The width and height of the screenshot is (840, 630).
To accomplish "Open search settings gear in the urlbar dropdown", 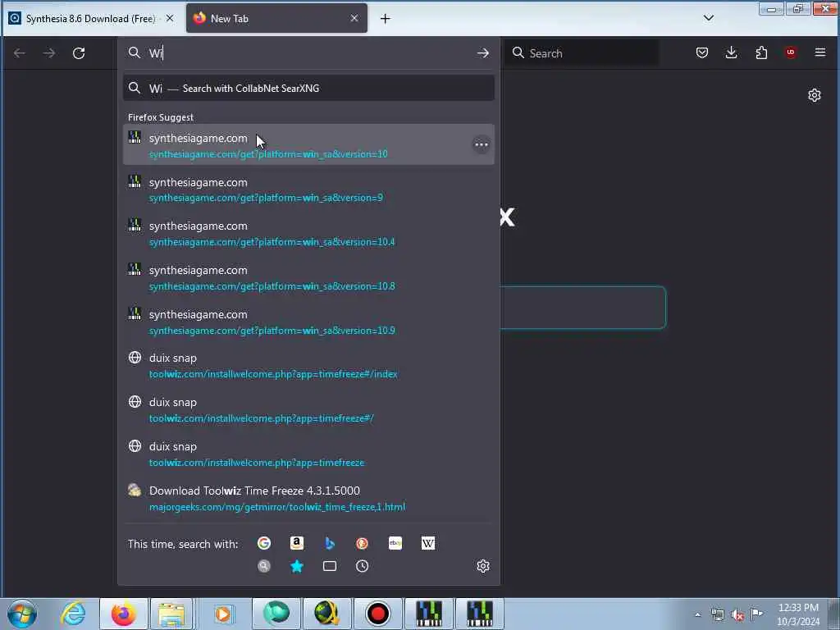I will click(482, 566).
